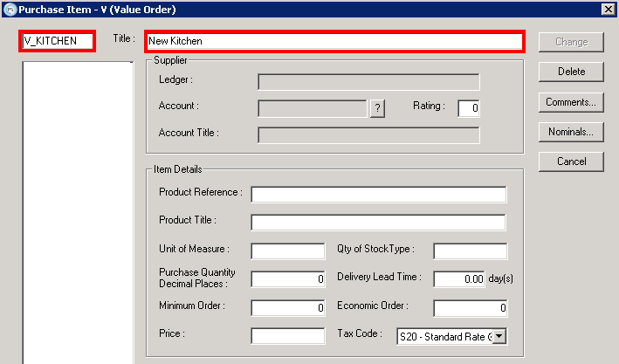Focus the Qty of StockType field

pyautogui.click(x=470, y=251)
